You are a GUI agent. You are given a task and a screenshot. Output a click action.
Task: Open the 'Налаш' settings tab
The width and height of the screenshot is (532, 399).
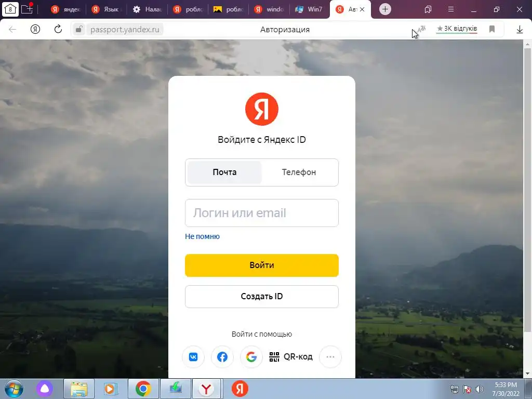147,9
